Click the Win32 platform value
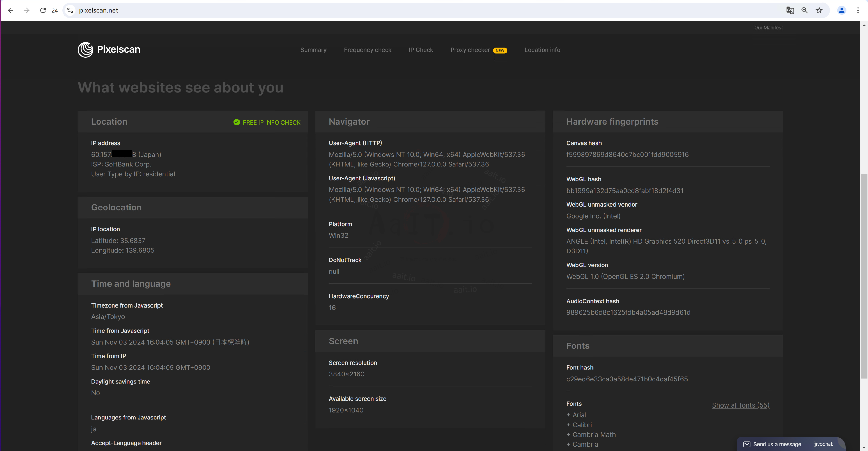The width and height of the screenshot is (868, 451). [x=338, y=235]
